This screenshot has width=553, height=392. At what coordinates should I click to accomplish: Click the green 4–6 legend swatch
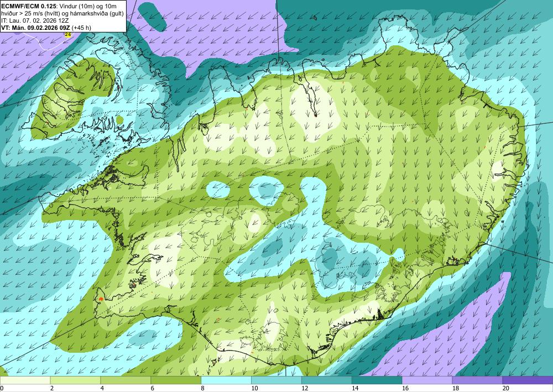(x=126, y=380)
